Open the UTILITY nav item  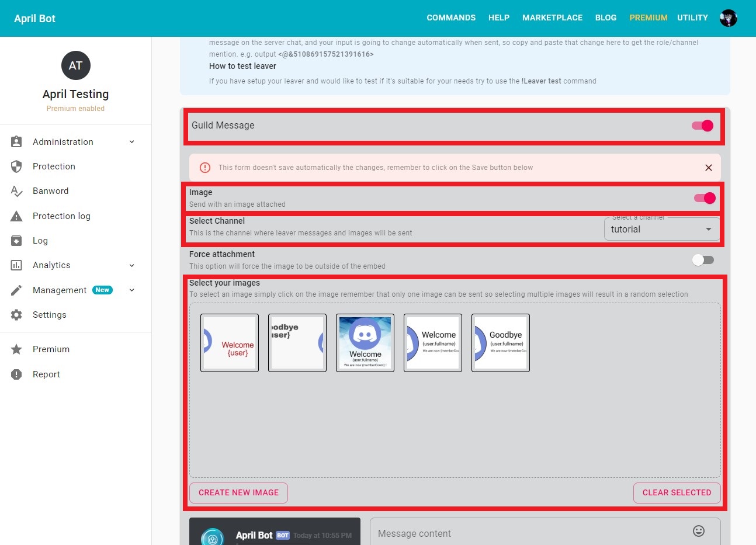coord(692,18)
